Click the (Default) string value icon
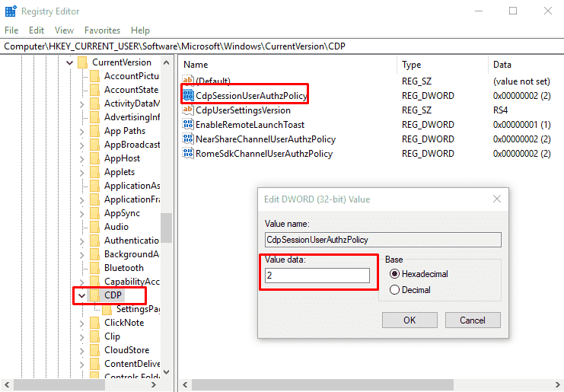The image size is (564, 392). pyautogui.click(x=188, y=80)
